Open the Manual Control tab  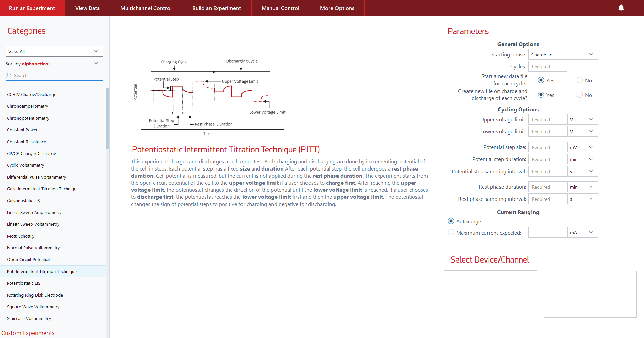pos(280,8)
